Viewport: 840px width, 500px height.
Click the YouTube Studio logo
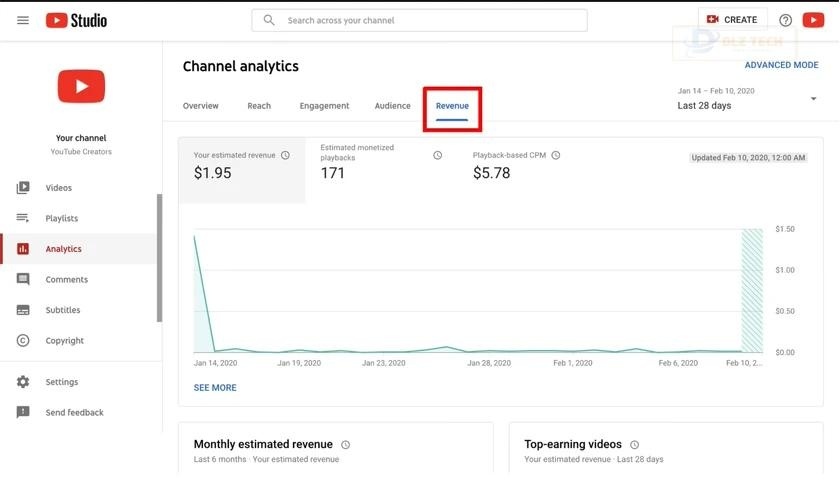[x=76, y=20]
